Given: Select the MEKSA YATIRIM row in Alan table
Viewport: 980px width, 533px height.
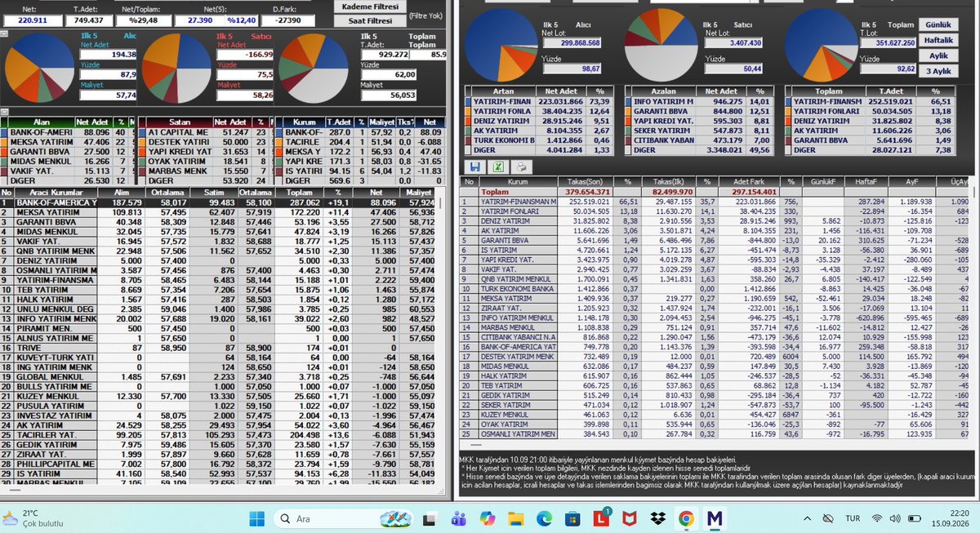Looking at the screenshot, I should point(68,141).
